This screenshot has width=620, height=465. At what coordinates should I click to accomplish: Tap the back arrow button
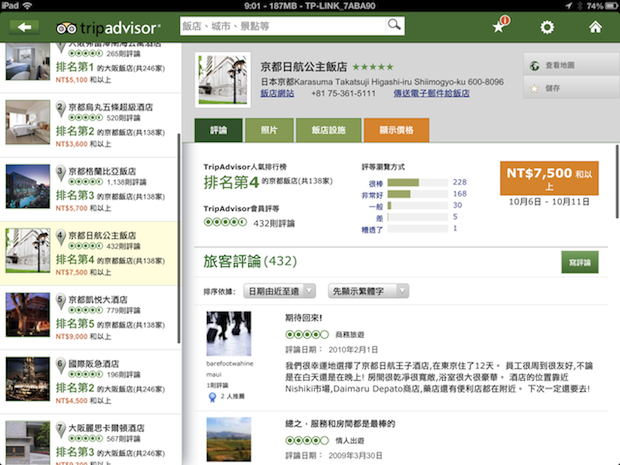[x=24, y=27]
